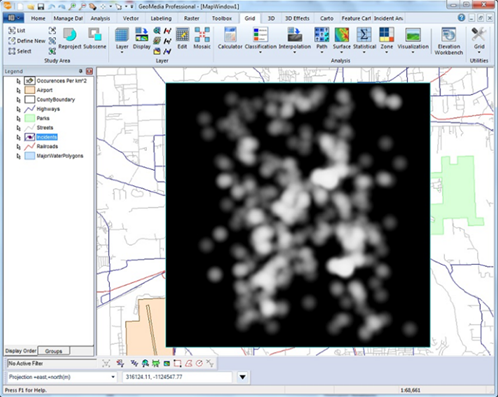Open the Help question mark icon

point(461,18)
